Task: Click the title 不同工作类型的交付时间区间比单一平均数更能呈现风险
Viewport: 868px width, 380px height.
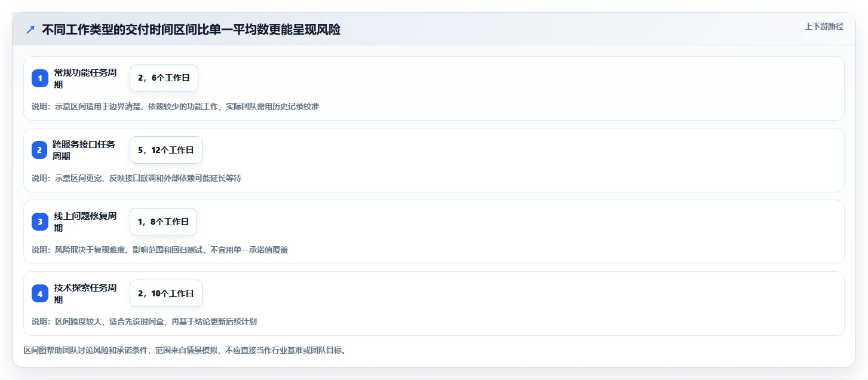Action: coord(191,30)
